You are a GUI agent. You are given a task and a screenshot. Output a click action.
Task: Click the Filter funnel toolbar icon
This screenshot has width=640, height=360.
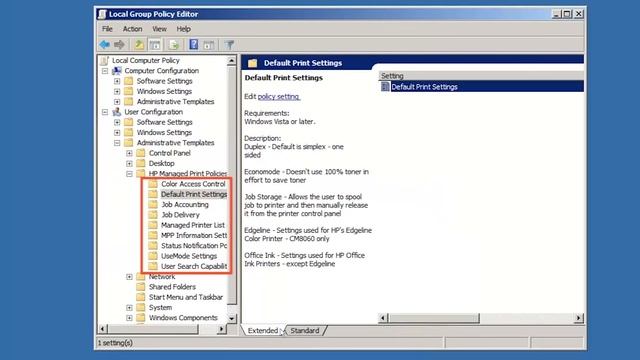229,44
